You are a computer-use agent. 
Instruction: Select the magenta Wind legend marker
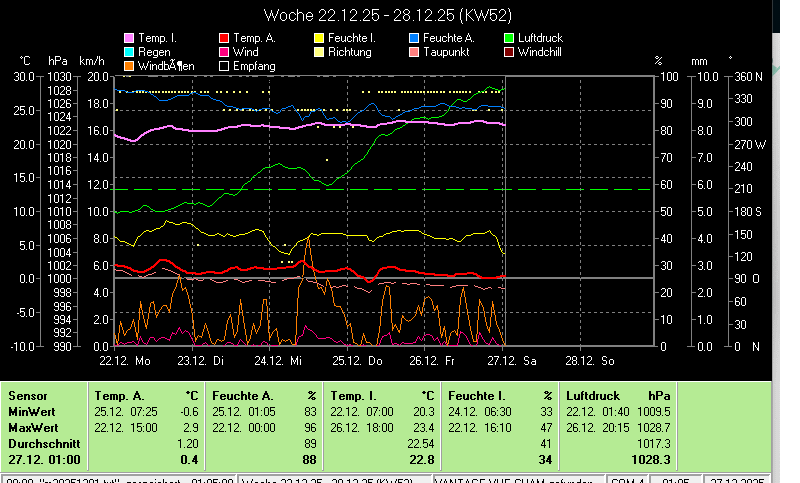[225, 52]
